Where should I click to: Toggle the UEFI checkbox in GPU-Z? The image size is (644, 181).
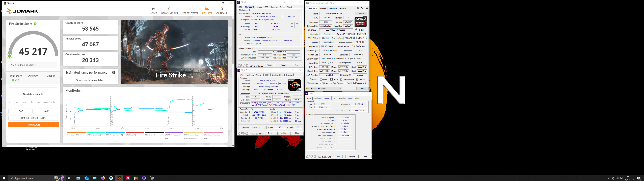coord(361,30)
